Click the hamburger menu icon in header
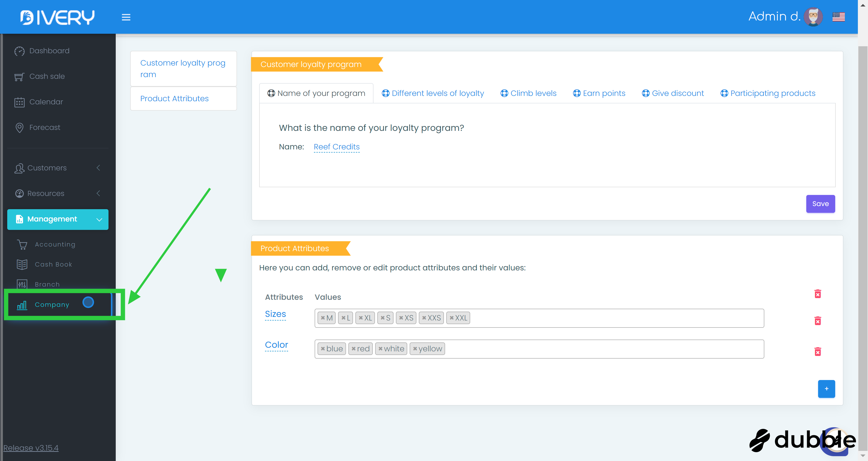Image resolution: width=868 pixels, height=461 pixels. coord(126,17)
